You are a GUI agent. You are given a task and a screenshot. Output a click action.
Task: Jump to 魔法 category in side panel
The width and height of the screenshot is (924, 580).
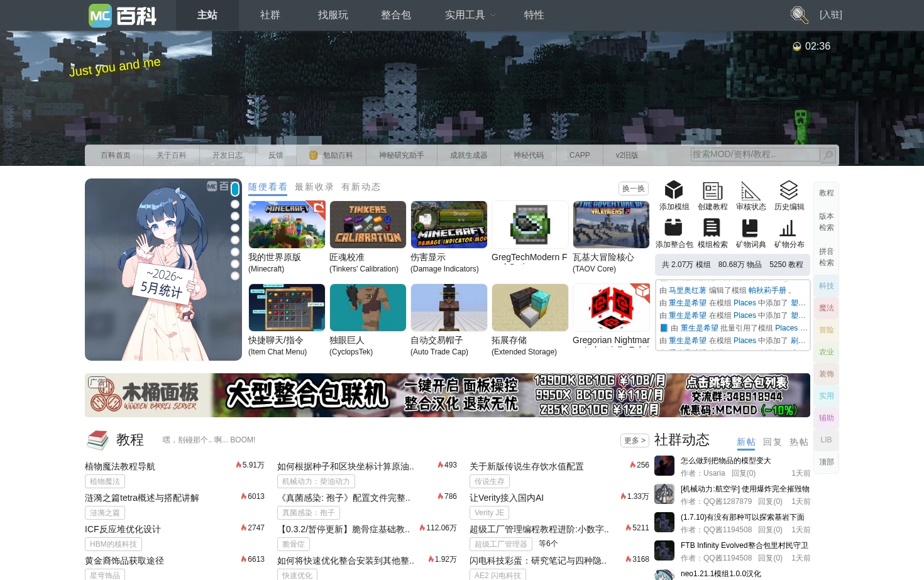[827, 308]
